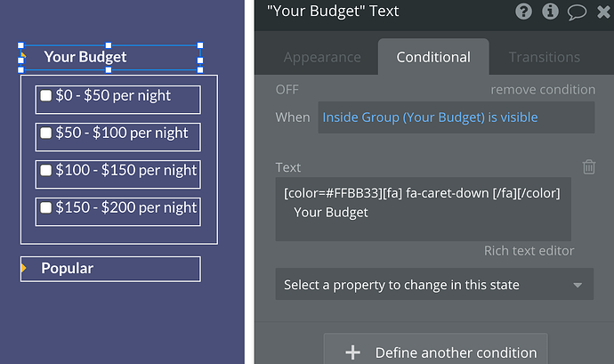Screen dimensions: 614x364
Task: Open Select a property to change dropdown
Action: pos(433,285)
